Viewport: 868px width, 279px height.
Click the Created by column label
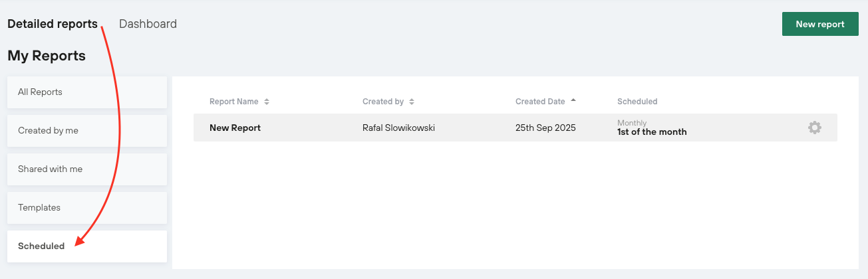(x=382, y=102)
